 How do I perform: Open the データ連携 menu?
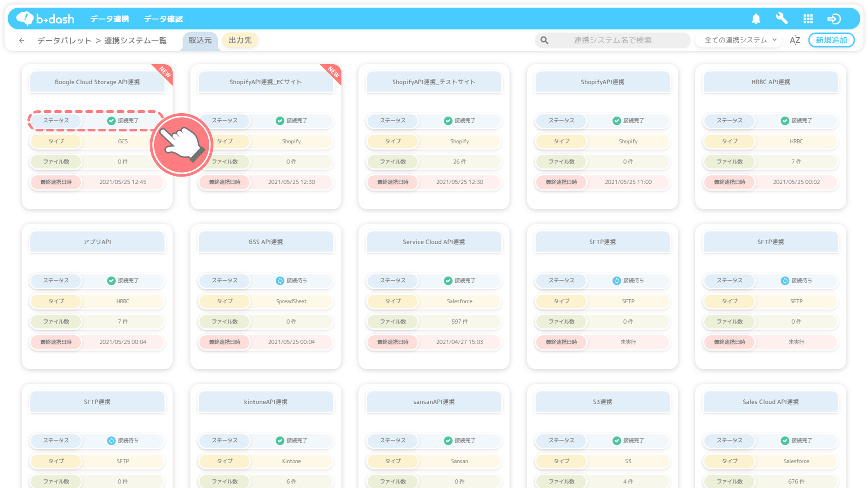pos(109,19)
